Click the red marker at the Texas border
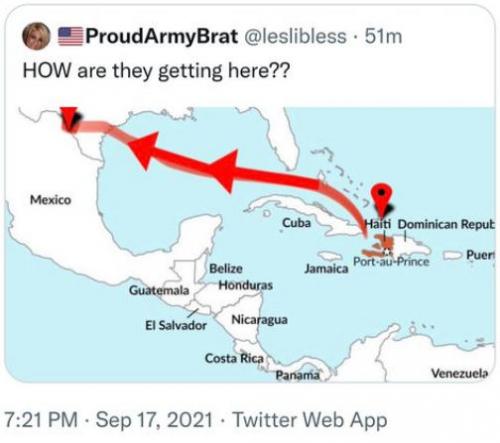The width and height of the screenshot is (500, 443). (x=69, y=118)
